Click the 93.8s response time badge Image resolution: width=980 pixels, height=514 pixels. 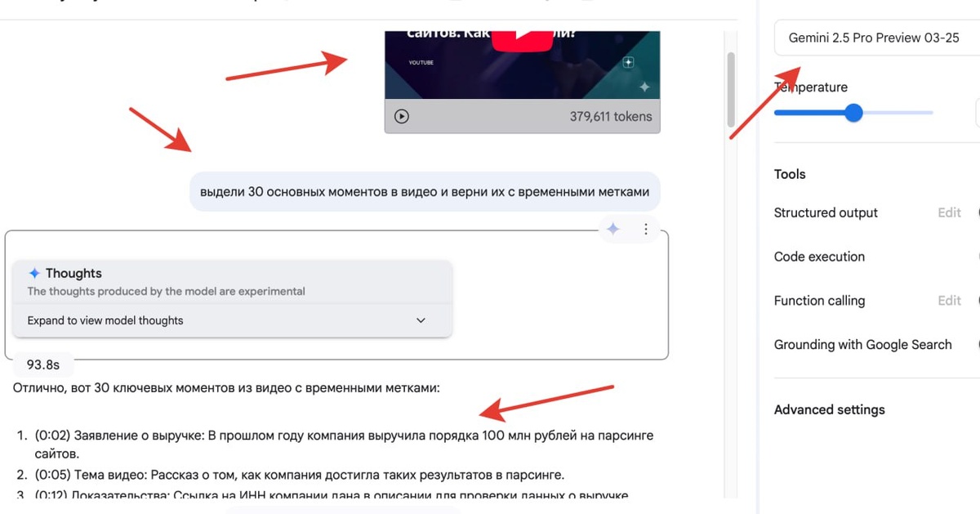pyautogui.click(x=43, y=364)
